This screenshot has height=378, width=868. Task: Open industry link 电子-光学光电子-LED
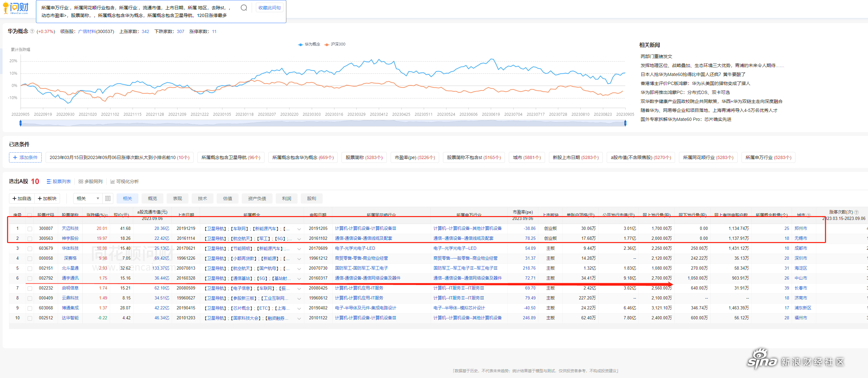click(x=355, y=248)
